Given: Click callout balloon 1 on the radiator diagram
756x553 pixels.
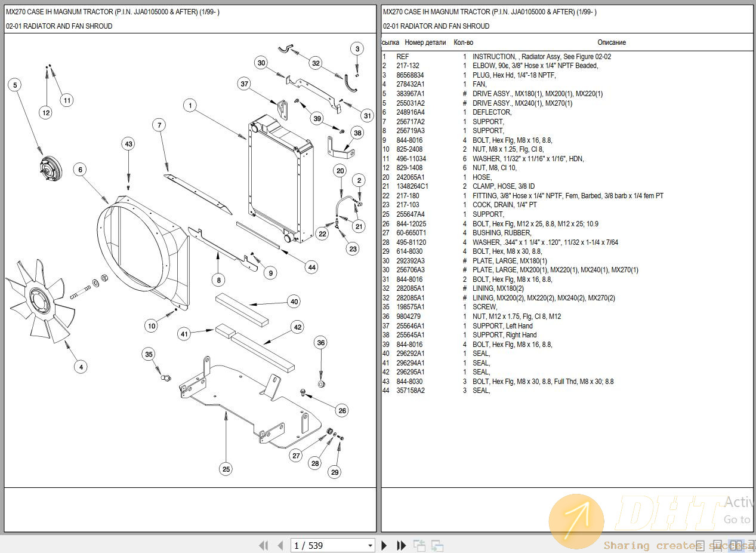Looking at the screenshot, I should (190, 105).
